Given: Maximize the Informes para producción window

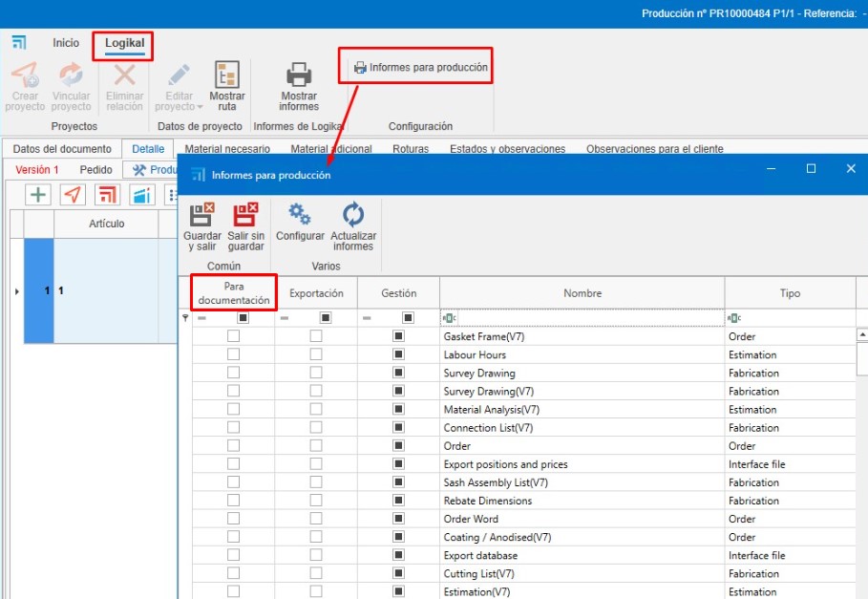Looking at the screenshot, I should tap(811, 168).
